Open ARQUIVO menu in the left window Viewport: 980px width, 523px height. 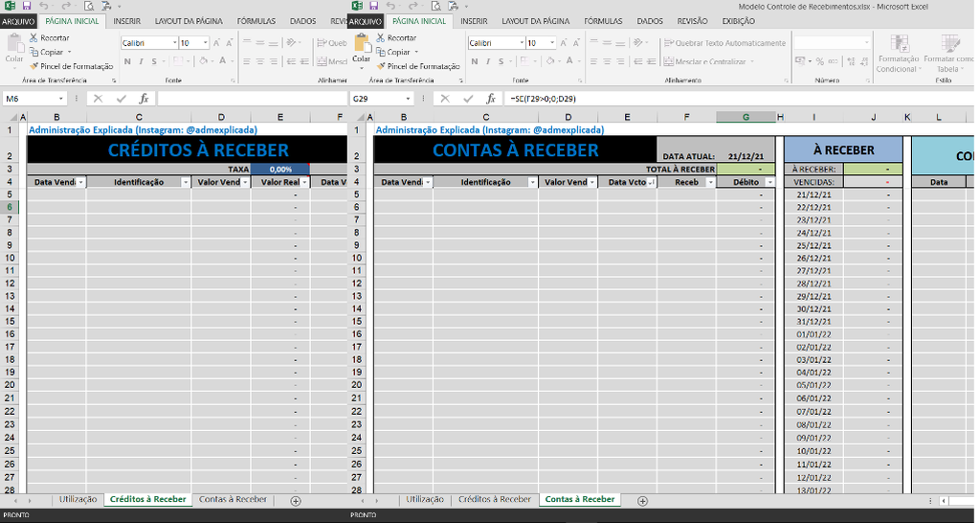[x=18, y=21]
